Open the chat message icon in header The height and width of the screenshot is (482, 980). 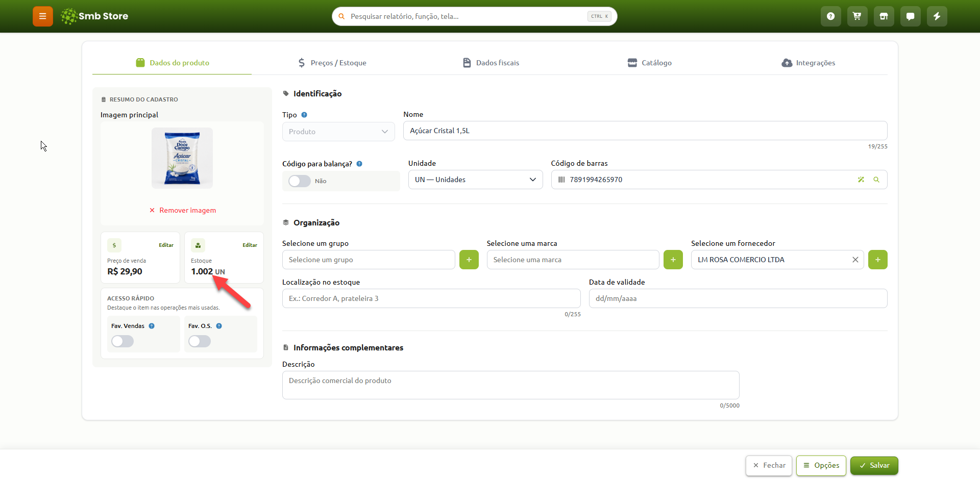[911, 16]
